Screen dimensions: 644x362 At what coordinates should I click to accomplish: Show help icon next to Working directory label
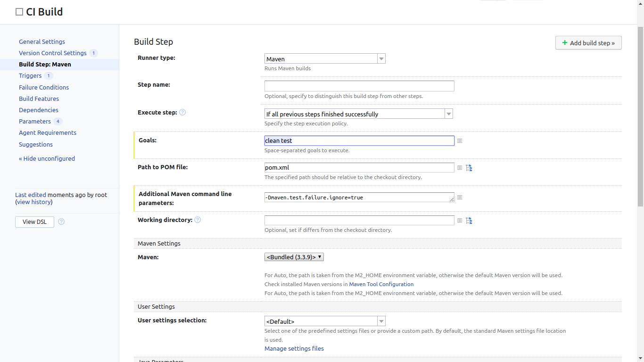tap(198, 220)
